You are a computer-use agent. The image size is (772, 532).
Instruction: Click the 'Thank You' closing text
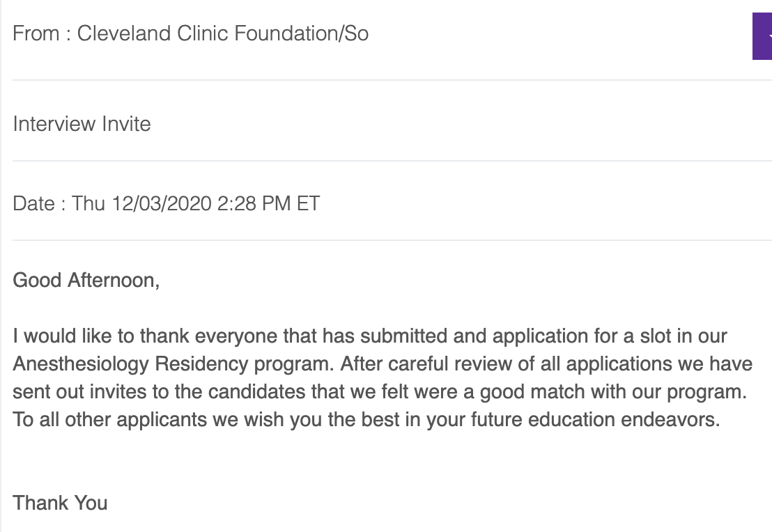pos(60,503)
